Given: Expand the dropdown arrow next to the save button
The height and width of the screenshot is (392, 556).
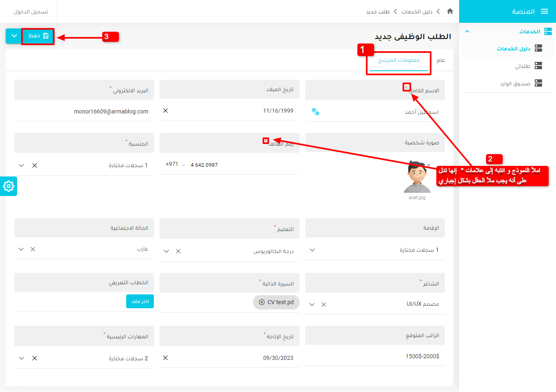Looking at the screenshot, I should (x=14, y=36).
